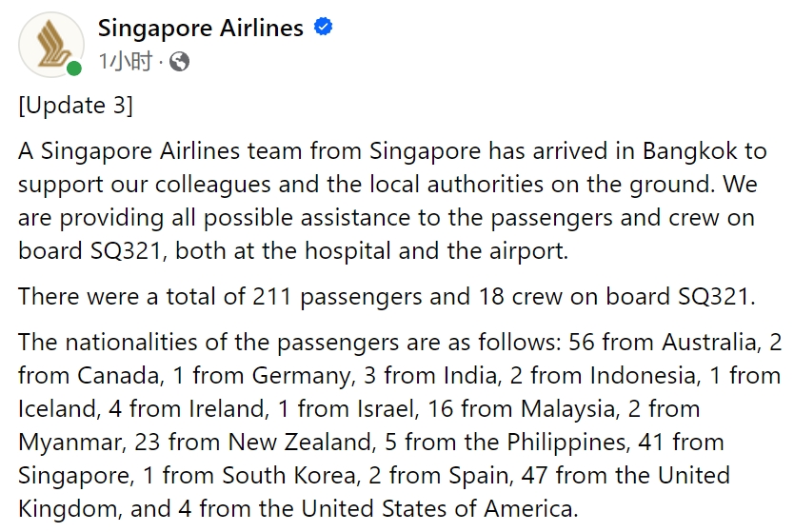Click the Singapore Airlines bird logo avatar

[50, 44]
